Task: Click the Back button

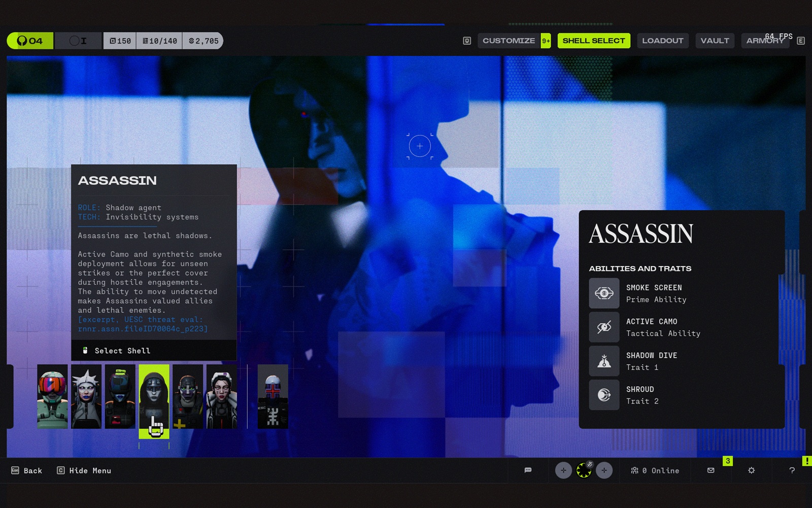Action: 27,471
